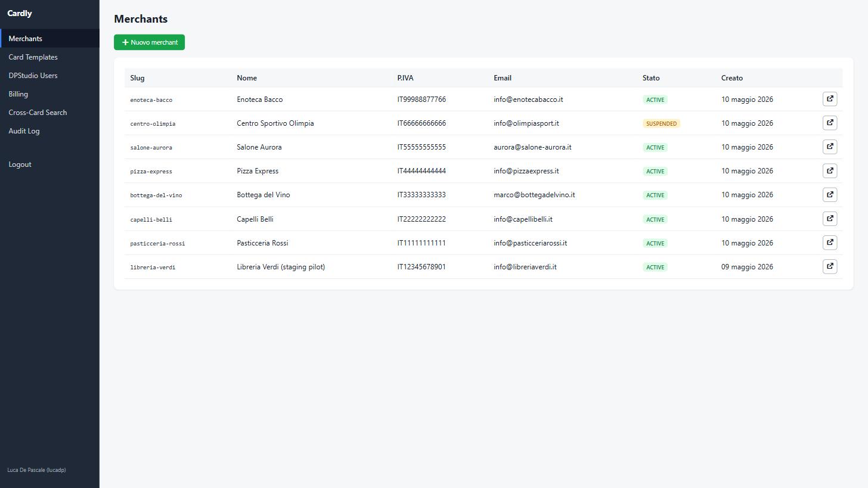868x488 pixels.
Task: Click the SUSPENDED status badge
Action: (x=661, y=123)
